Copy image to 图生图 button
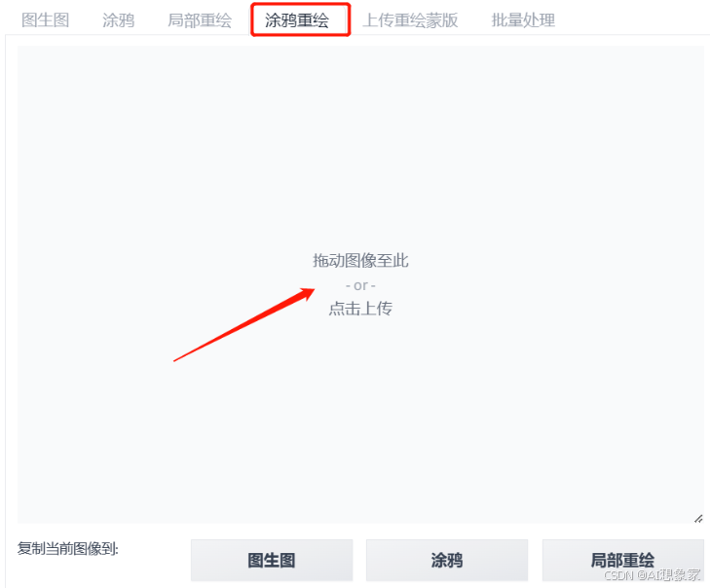Screen dimensions: 710x588 272,560
